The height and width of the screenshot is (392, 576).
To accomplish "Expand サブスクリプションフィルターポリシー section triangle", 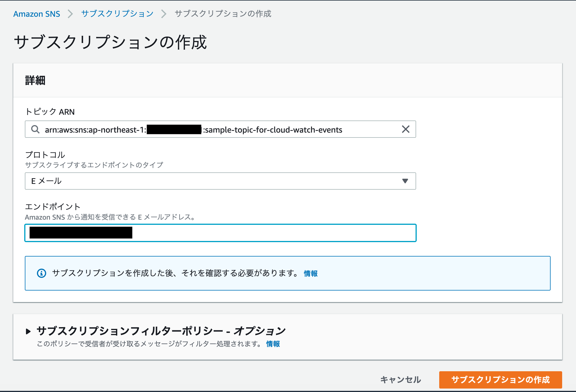I will (x=28, y=331).
